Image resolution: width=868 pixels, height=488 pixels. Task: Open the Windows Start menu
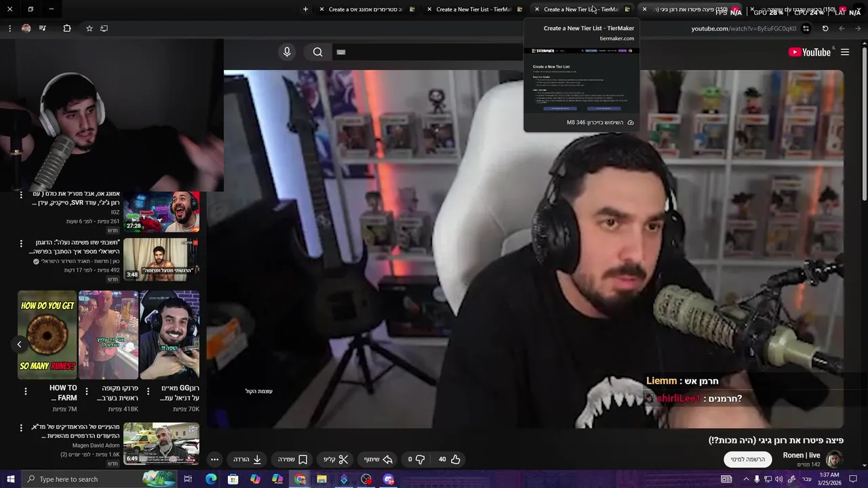click(x=10, y=479)
